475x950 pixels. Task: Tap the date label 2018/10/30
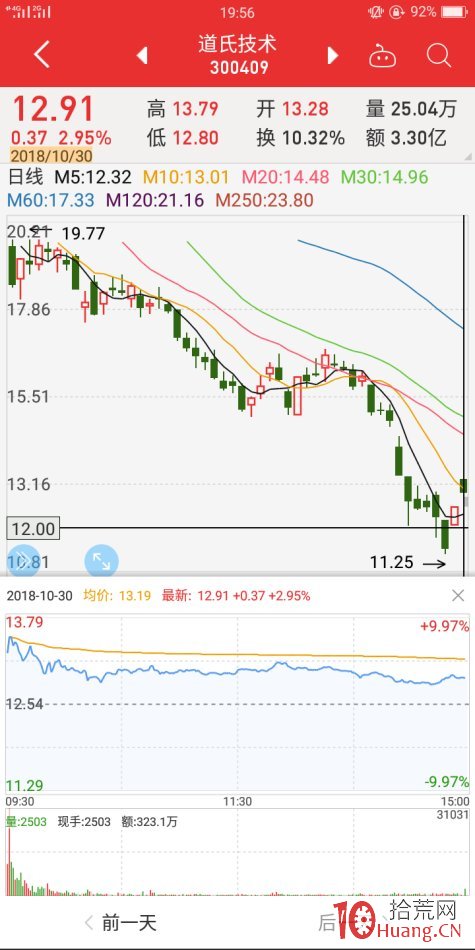51,156
